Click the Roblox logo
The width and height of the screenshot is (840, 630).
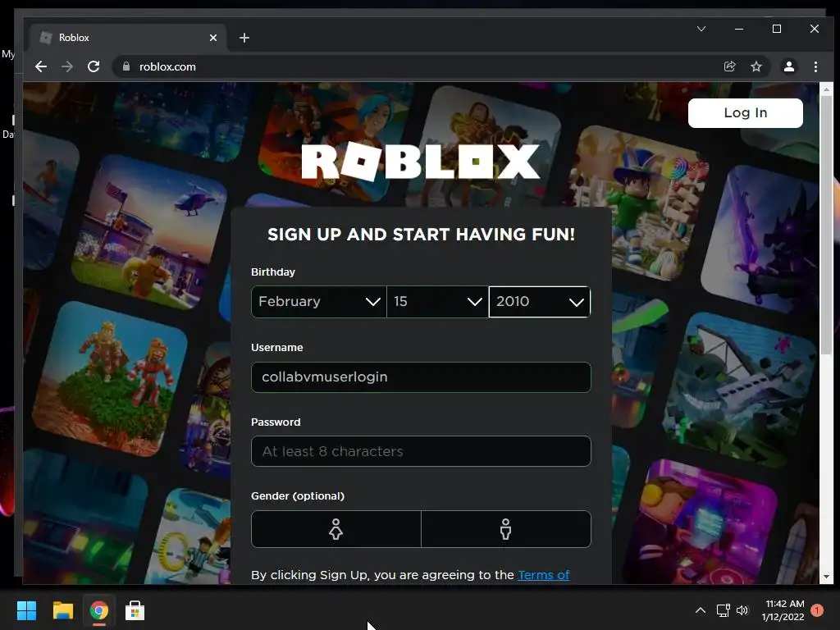[421, 162]
